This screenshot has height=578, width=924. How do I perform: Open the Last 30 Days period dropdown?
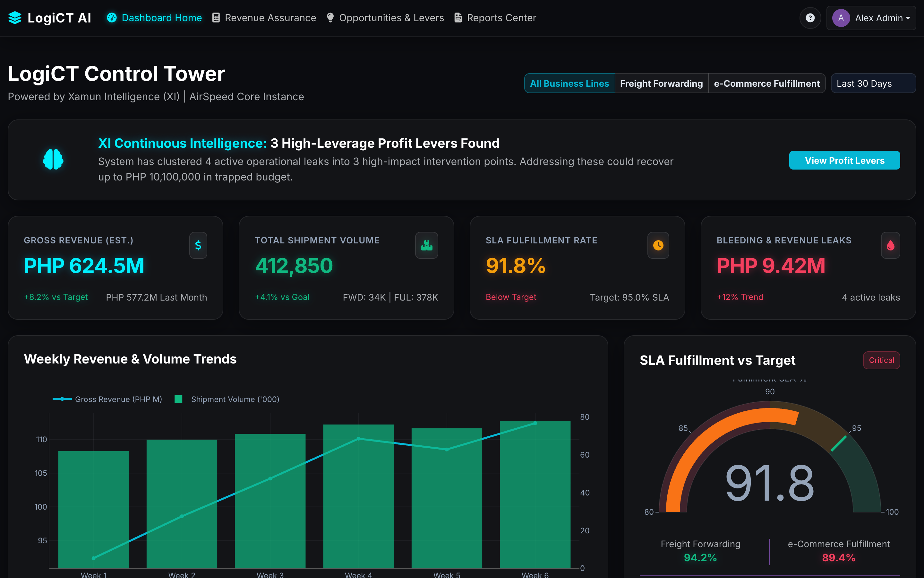point(873,83)
